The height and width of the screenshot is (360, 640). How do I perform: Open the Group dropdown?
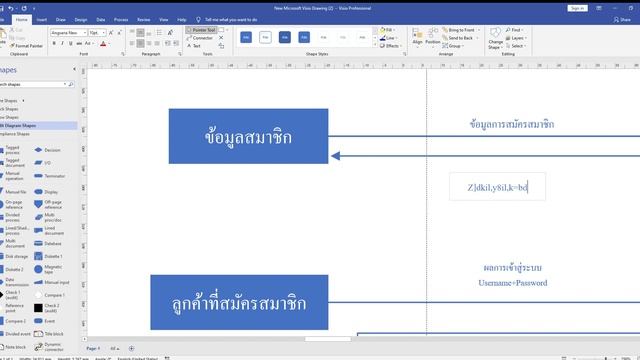pos(453,46)
